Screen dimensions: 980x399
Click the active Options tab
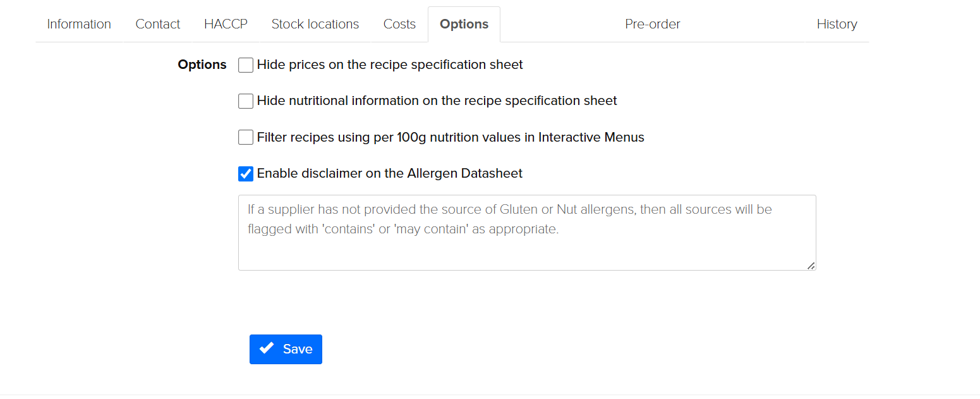coord(464,24)
